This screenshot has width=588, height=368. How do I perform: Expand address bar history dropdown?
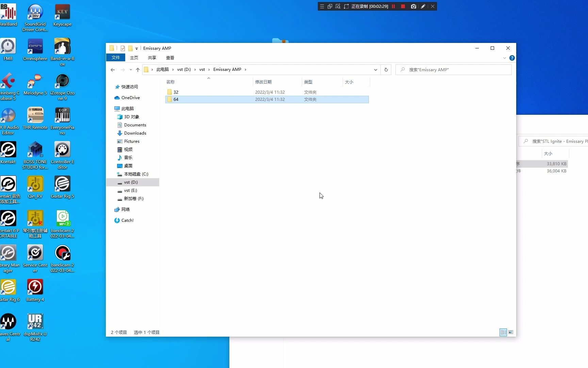click(x=375, y=70)
